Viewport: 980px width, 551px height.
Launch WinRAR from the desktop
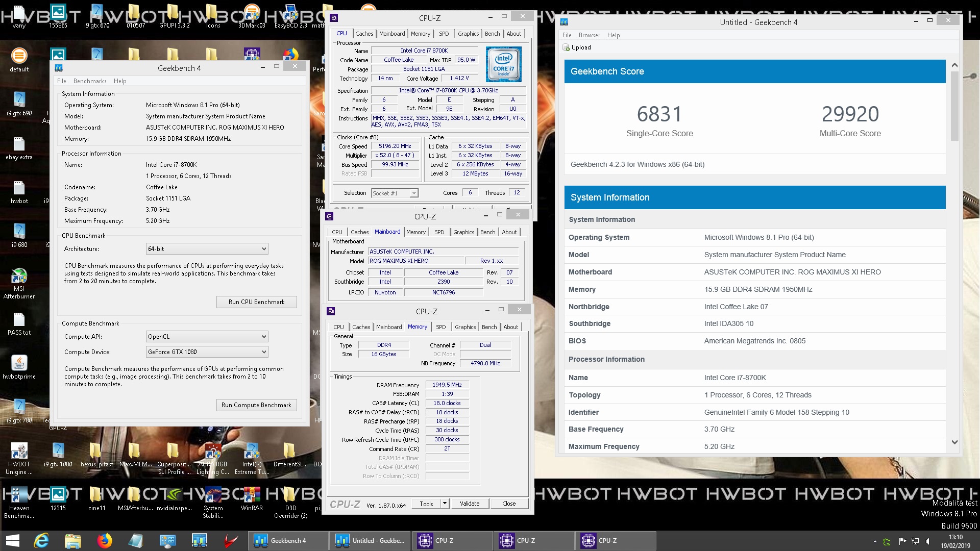252,499
